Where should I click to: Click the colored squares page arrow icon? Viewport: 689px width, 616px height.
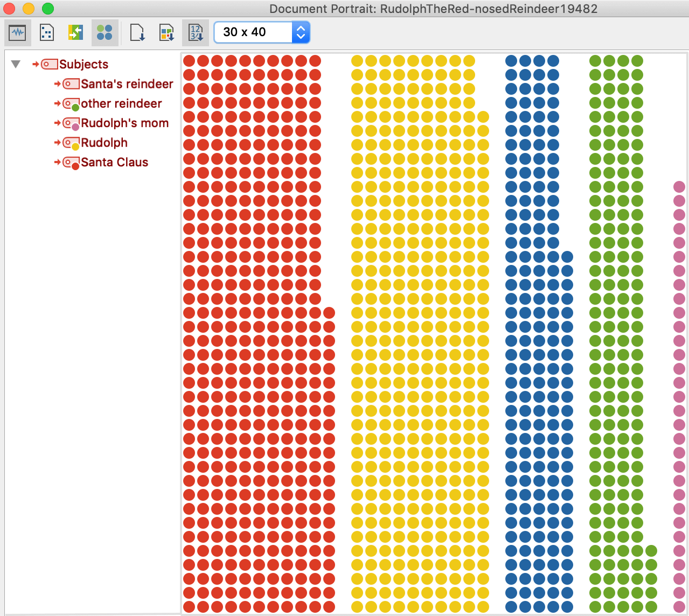166,32
